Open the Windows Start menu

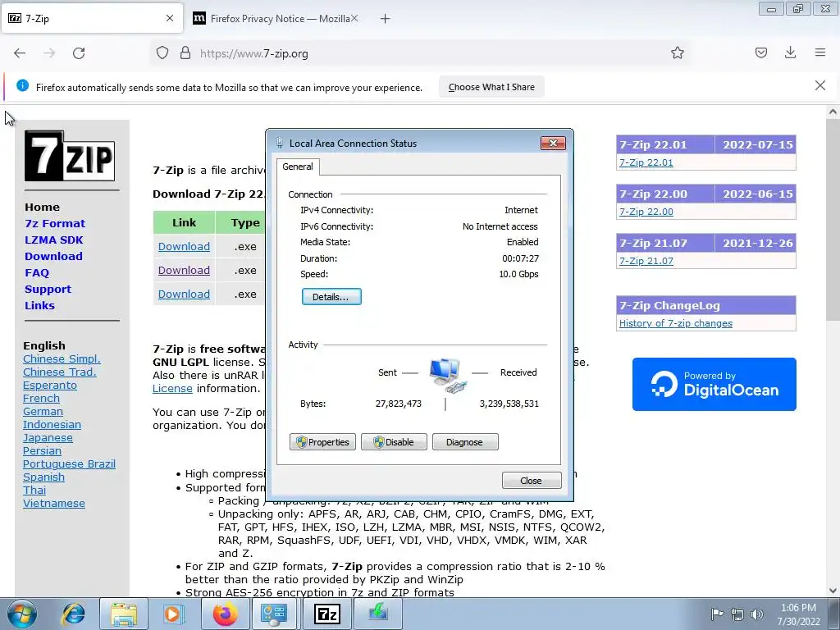click(22, 614)
